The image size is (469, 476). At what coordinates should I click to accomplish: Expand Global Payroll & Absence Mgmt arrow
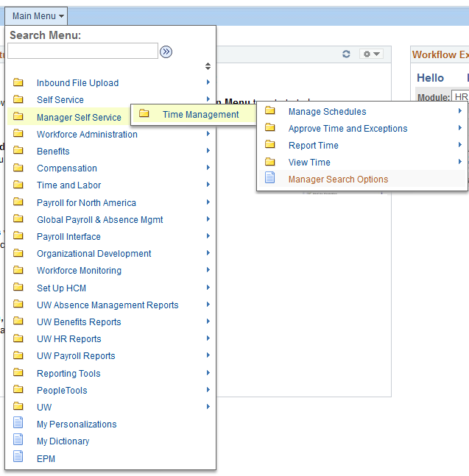pyautogui.click(x=208, y=219)
